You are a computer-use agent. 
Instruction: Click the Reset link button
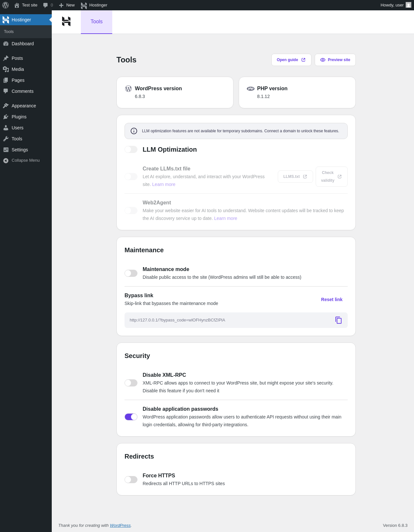pyautogui.click(x=332, y=299)
